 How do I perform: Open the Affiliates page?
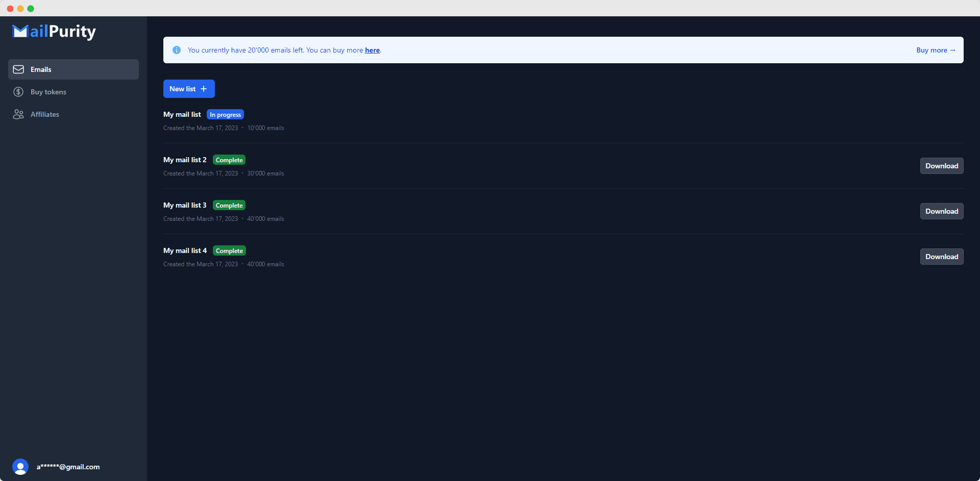pos(45,114)
